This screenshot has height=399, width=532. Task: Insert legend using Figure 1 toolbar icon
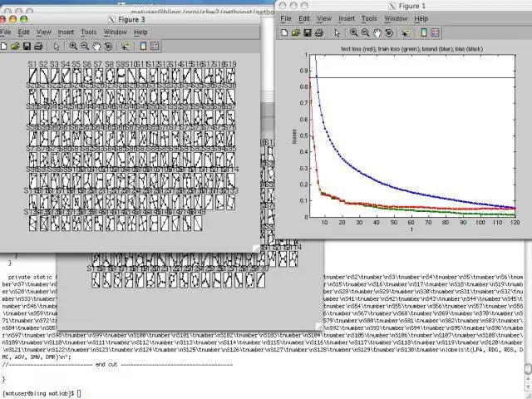point(436,32)
